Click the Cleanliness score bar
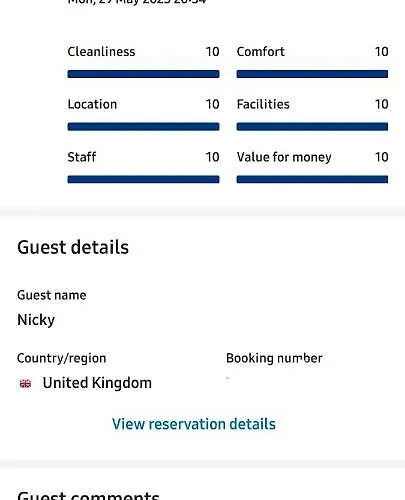 point(143,74)
